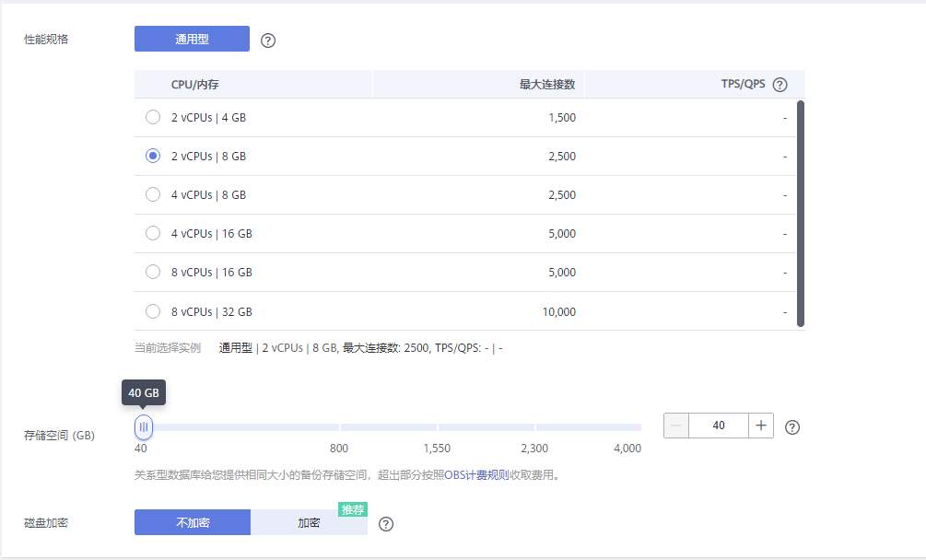Select the 4 vCPUs | 8 GB radio
This screenshot has height=560, width=926.
pyautogui.click(x=153, y=194)
